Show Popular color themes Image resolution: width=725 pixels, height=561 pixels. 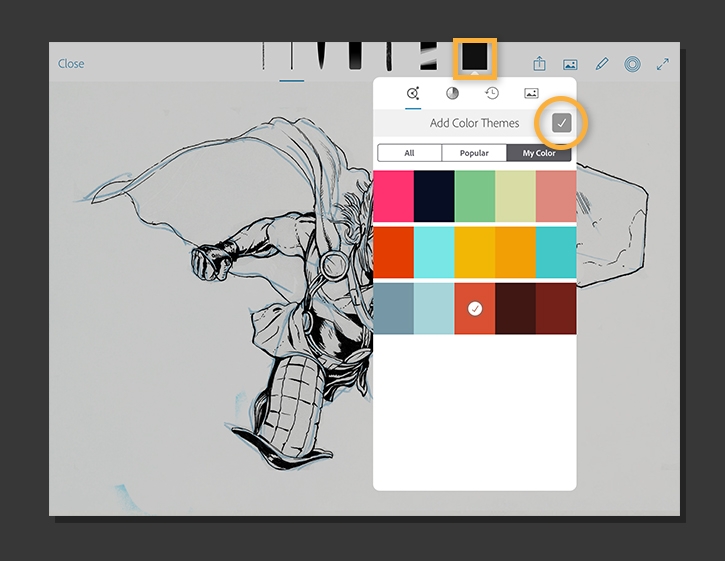[x=474, y=153]
